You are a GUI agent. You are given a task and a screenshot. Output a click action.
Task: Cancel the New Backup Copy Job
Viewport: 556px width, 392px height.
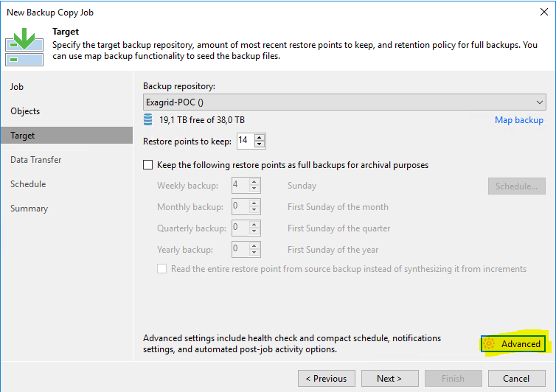tap(517, 379)
